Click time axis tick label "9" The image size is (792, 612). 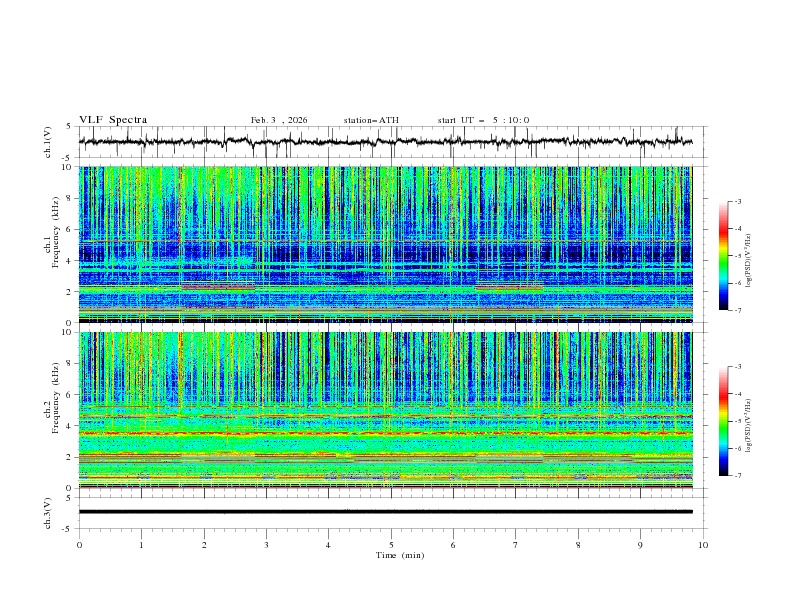click(x=640, y=545)
